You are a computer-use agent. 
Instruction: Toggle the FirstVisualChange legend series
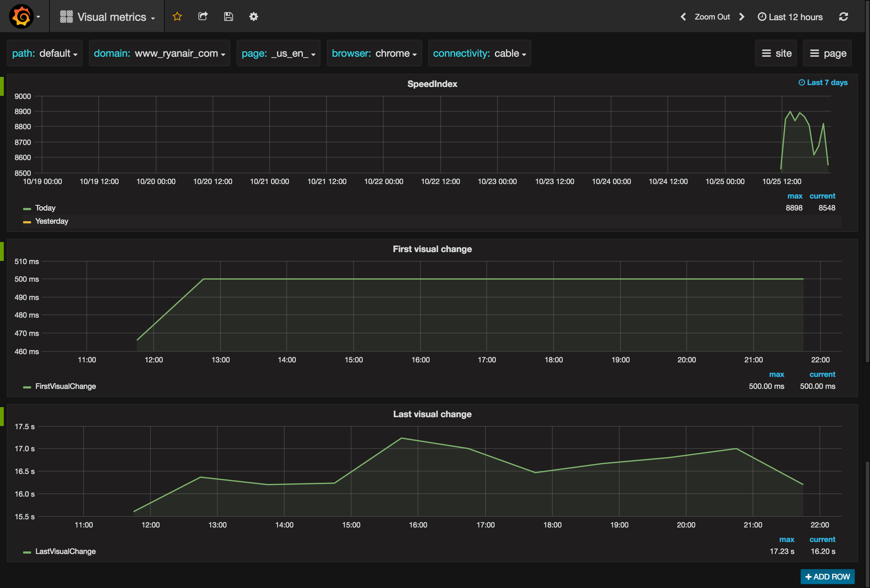coord(65,386)
